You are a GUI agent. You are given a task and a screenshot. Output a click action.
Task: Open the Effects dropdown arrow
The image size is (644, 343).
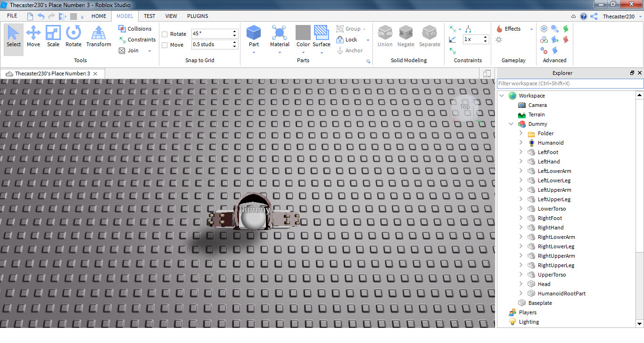[x=531, y=29]
